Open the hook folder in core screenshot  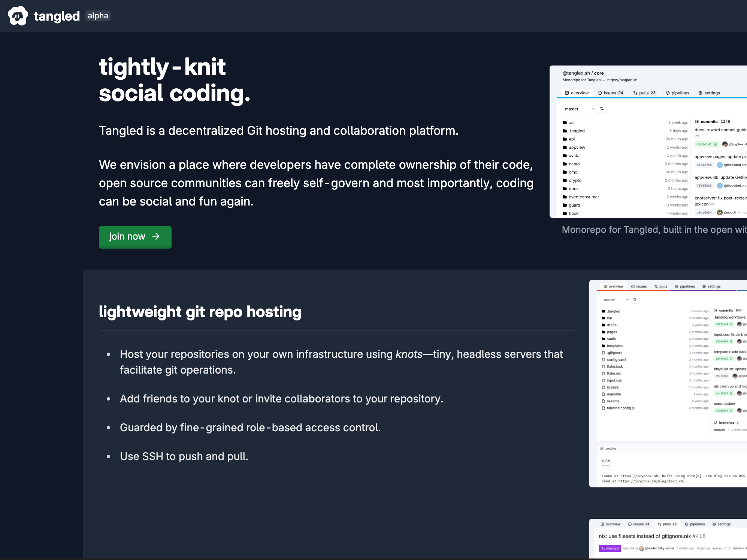(571, 213)
